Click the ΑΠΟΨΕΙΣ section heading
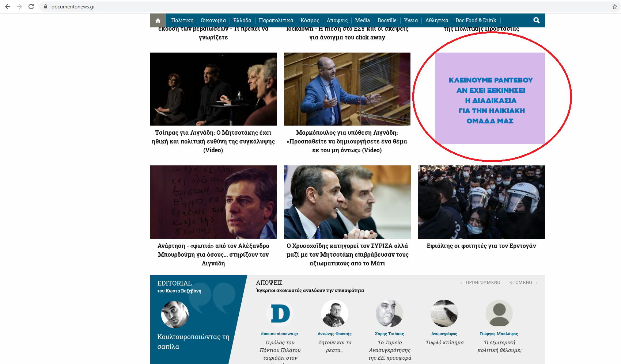Image resolution: width=621 pixels, height=364 pixels. [269, 283]
